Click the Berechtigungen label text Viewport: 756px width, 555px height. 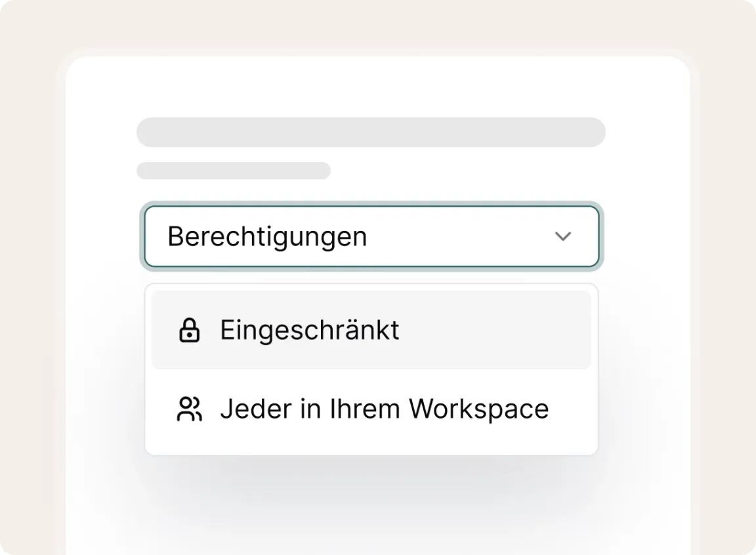(x=267, y=236)
